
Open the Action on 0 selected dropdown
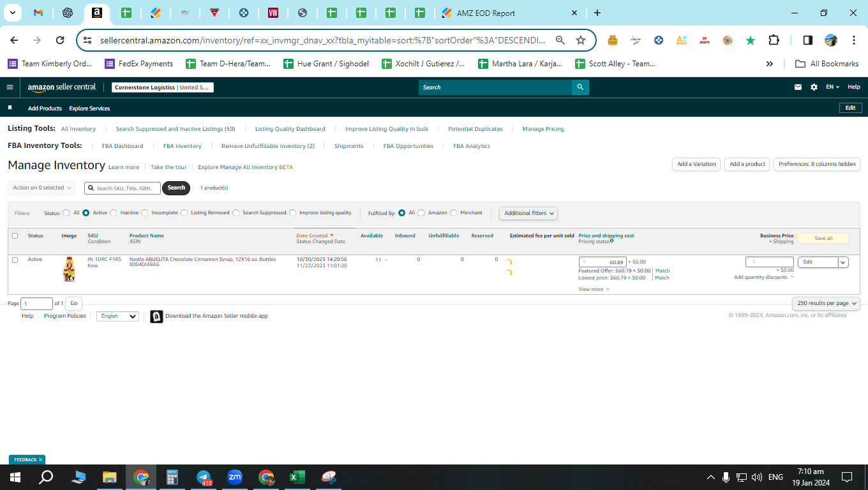[x=41, y=188]
